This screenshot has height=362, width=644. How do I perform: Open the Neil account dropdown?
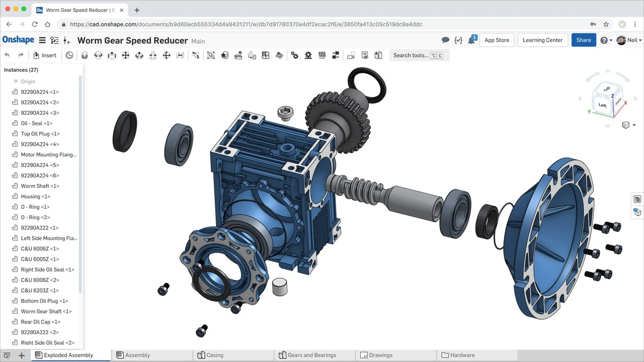(x=629, y=40)
